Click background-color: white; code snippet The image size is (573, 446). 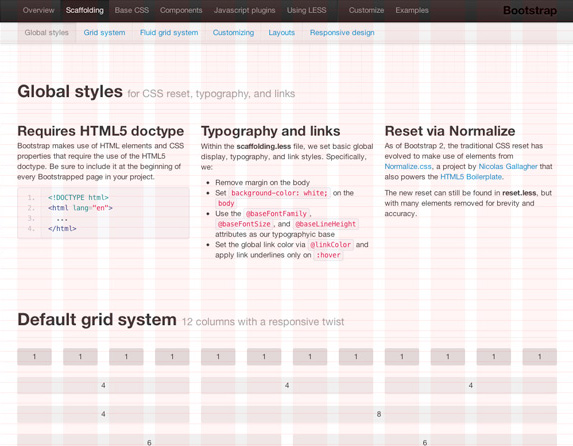pyautogui.click(x=279, y=193)
